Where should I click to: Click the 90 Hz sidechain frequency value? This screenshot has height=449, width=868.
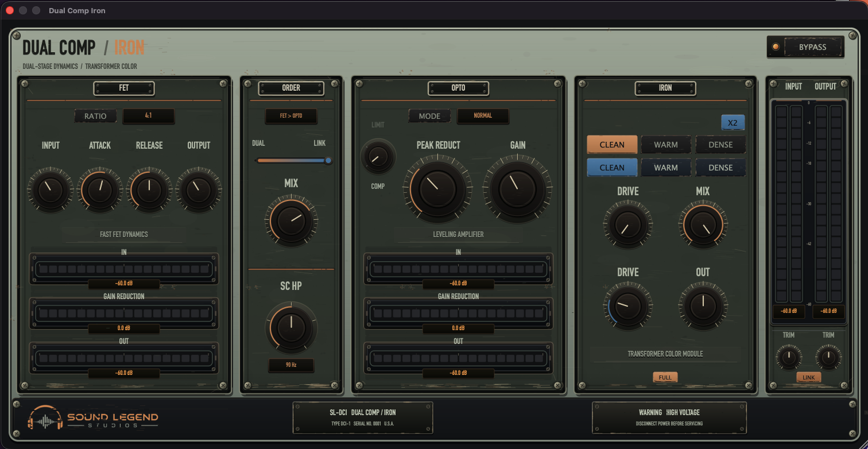click(291, 365)
